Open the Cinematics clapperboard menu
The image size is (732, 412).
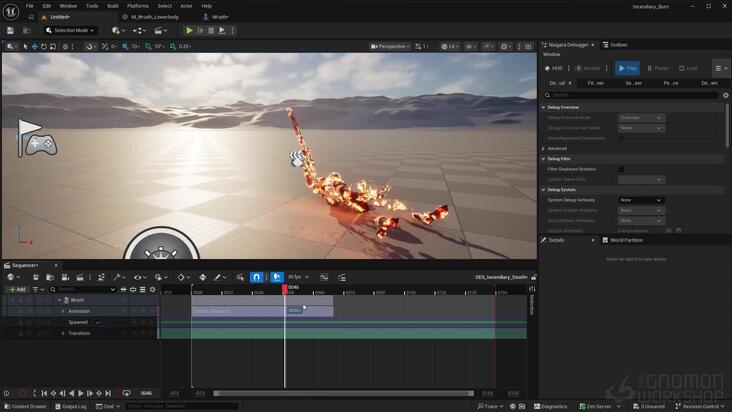point(161,30)
